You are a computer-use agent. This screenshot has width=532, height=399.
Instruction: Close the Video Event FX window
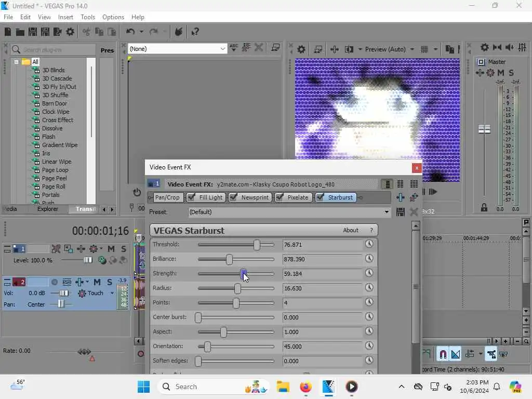click(417, 168)
